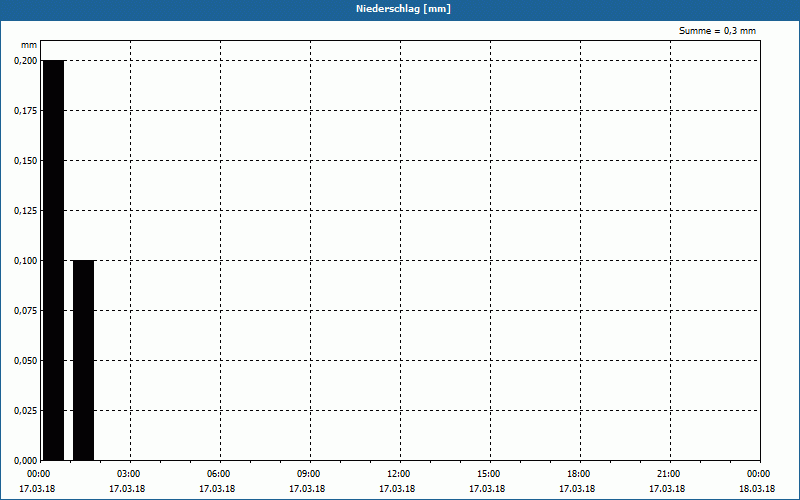This screenshot has width=800, height=500.
Task: Click the 0,025 y-axis value
Action: click(x=26, y=411)
